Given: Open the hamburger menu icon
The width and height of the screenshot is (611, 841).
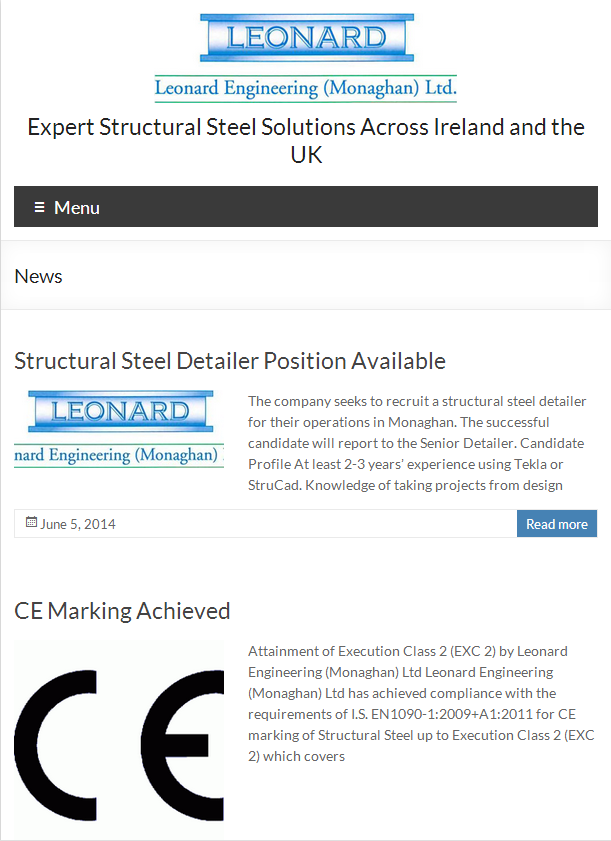Looking at the screenshot, I should (x=39, y=207).
